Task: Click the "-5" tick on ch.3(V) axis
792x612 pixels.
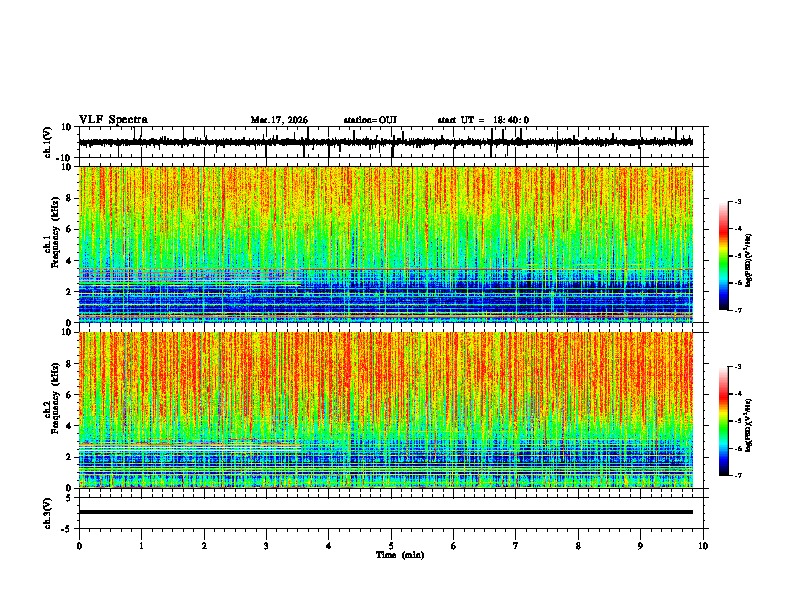Action: coord(68,529)
